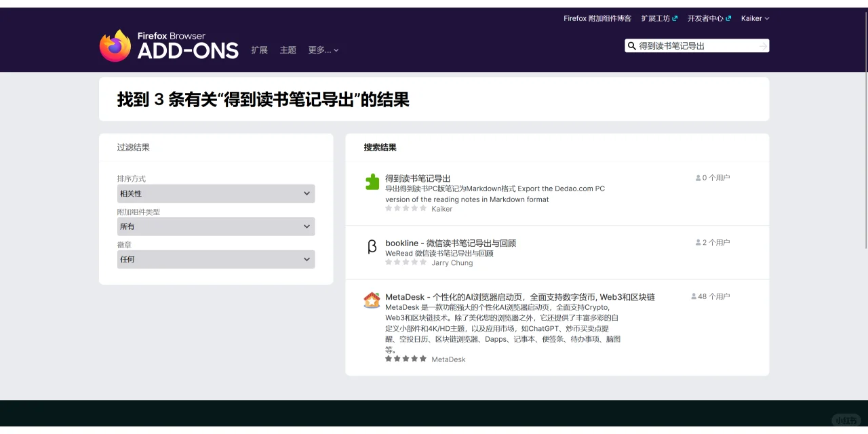Click the WeRead 微信读书笔记导出与回顾 description
This screenshot has width=868, height=434.
pyautogui.click(x=439, y=254)
